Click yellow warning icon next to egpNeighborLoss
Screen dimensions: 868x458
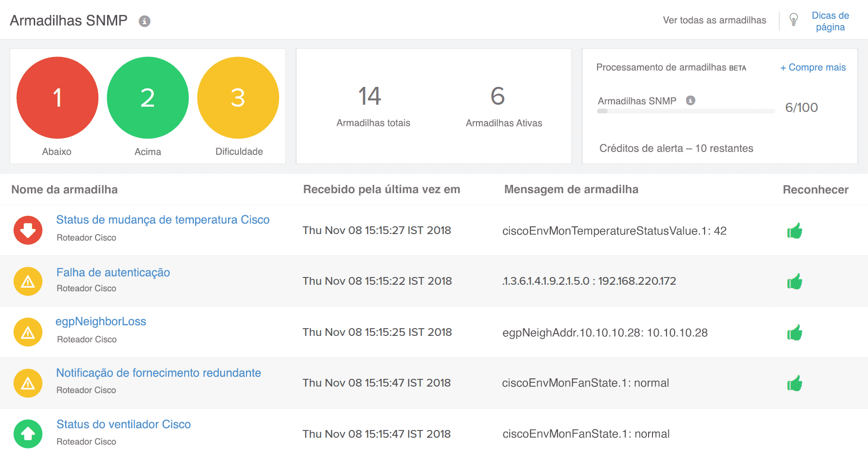28,332
